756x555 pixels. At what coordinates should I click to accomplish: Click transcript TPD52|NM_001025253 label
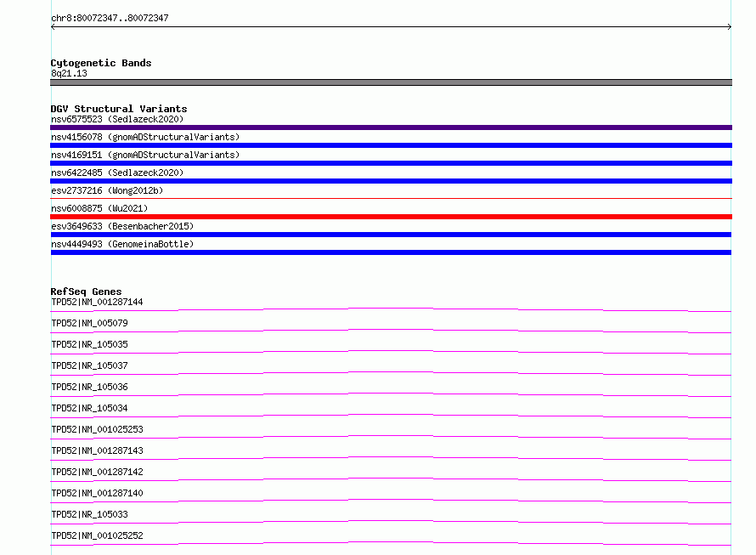click(97, 429)
